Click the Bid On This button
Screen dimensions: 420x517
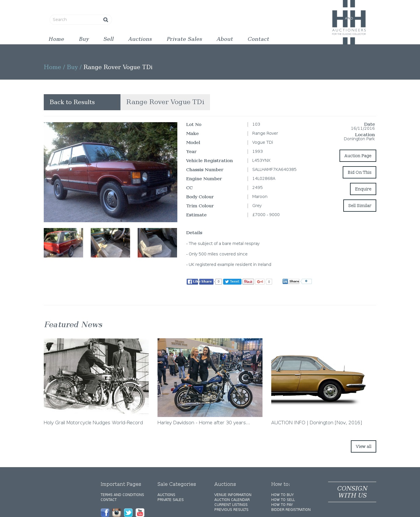pos(359,172)
